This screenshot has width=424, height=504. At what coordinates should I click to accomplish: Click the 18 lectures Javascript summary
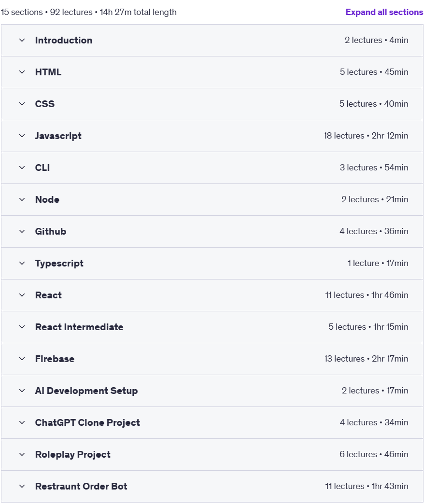coord(366,136)
